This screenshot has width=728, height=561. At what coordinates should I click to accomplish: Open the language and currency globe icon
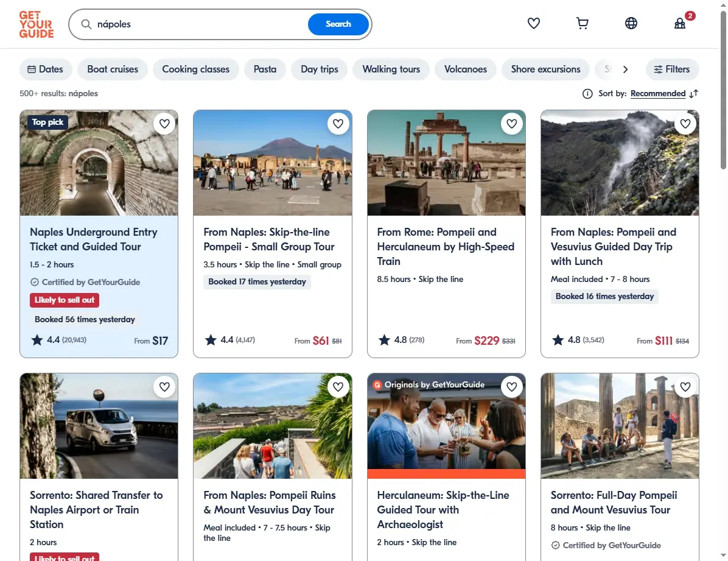coord(631,23)
